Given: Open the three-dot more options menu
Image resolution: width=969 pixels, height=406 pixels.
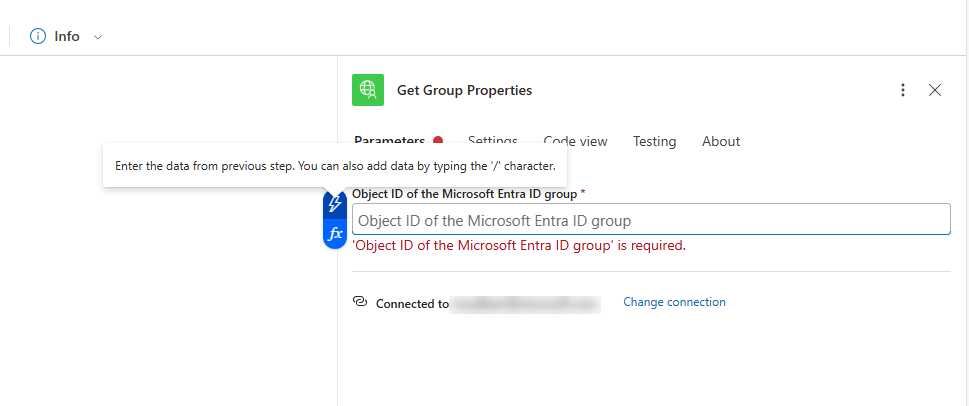Looking at the screenshot, I should coord(903,90).
